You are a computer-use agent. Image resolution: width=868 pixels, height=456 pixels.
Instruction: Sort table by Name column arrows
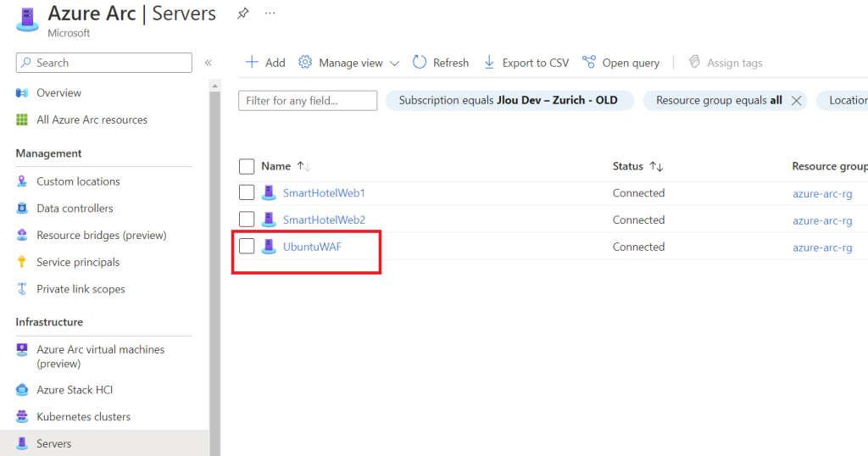point(303,166)
